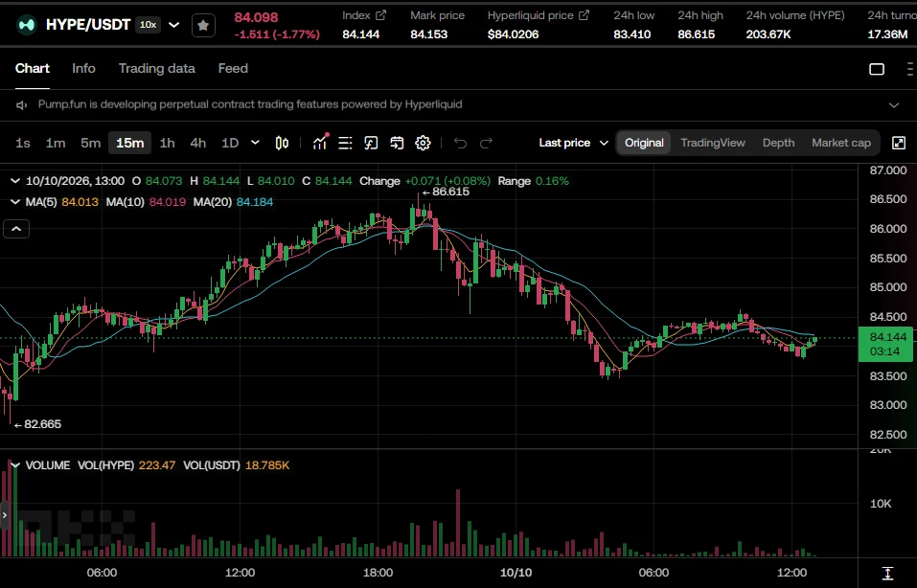Switch to the Feed tab
Screen dimensions: 917x588
tap(233, 68)
